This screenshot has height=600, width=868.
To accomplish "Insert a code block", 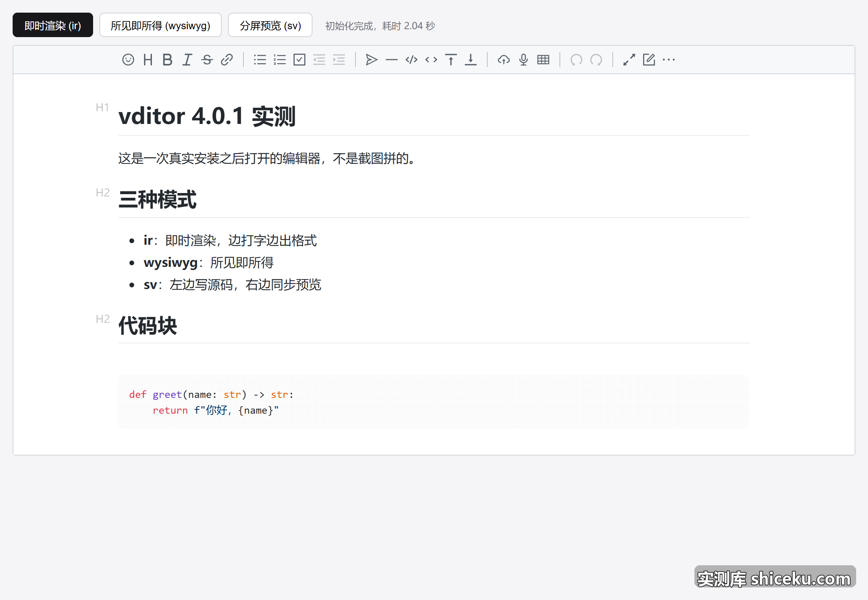I will point(412,60).
